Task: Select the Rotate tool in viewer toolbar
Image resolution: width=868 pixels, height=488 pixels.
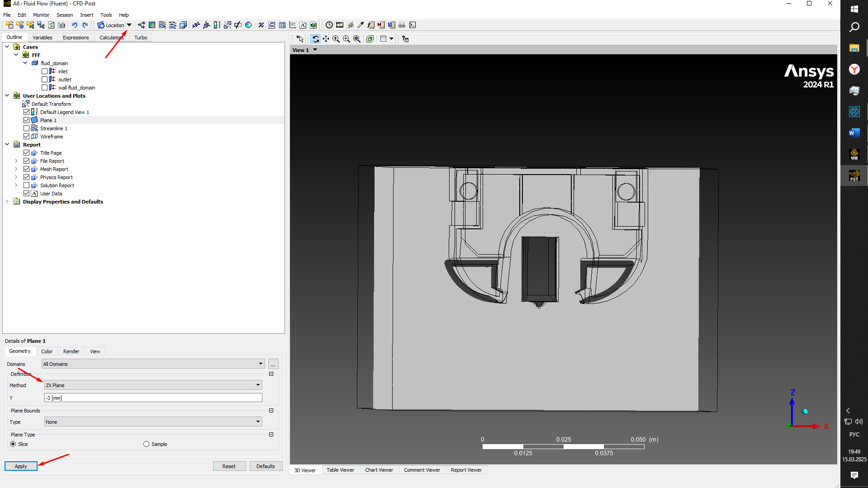Action: [x=315, y=39]
